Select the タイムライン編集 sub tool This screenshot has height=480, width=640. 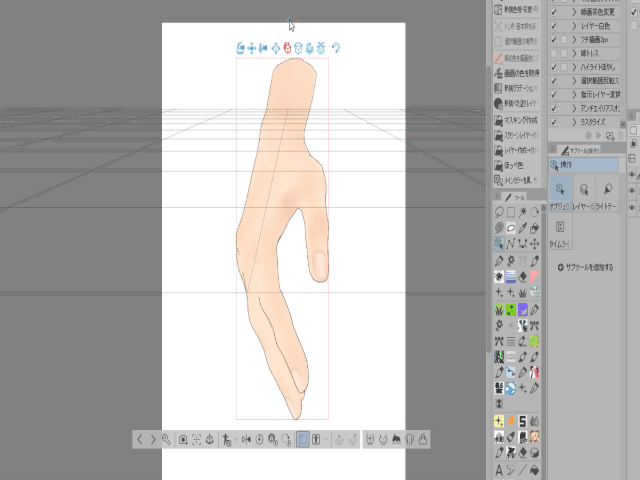coord(560,233)
